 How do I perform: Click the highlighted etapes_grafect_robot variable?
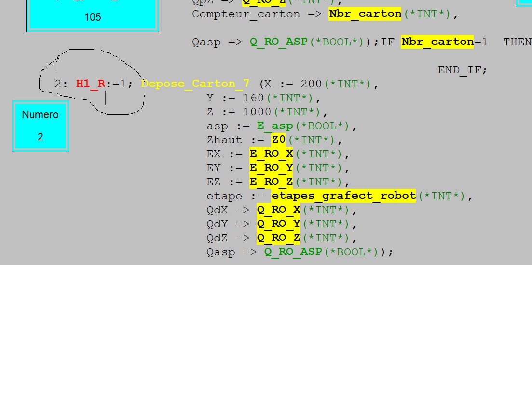click(343, 196)
